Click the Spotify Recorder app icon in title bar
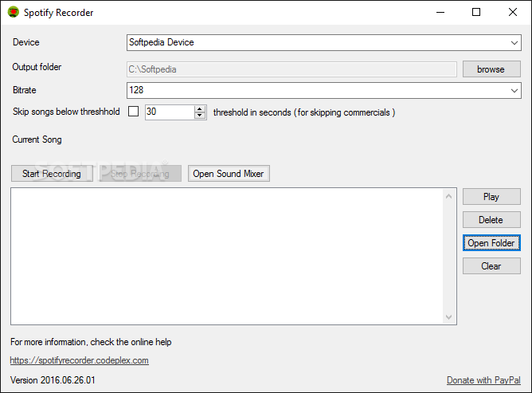 (x=14, y=12)
